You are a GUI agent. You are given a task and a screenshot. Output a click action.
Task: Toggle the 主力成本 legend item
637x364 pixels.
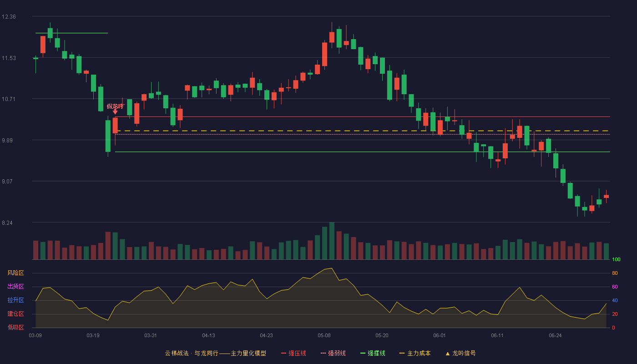(x=415, y=353)
